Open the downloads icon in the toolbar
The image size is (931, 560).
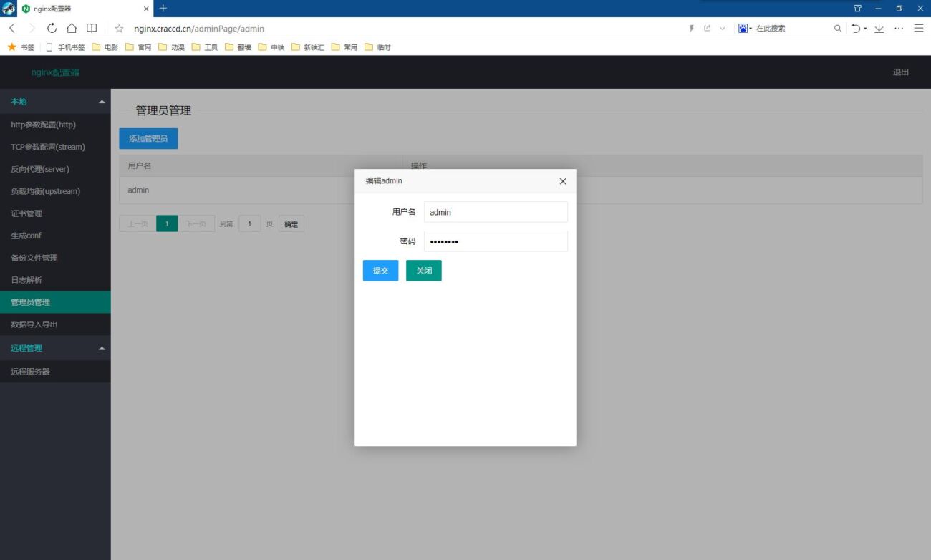point(878,28)
